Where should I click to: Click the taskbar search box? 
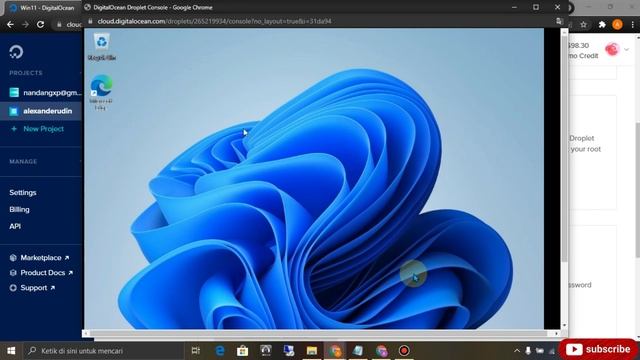(x=104, y=351)
